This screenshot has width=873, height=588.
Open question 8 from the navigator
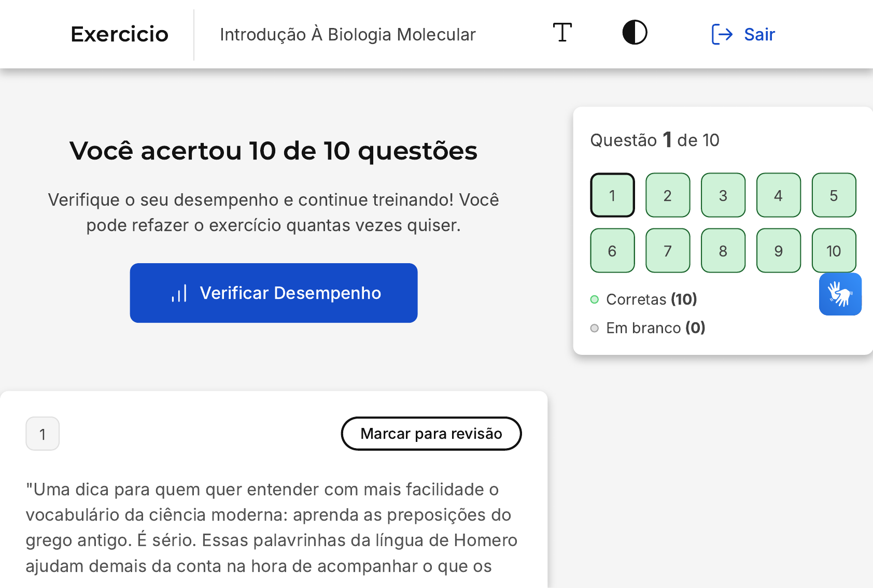pyautogui.click(x=723, y=251)
